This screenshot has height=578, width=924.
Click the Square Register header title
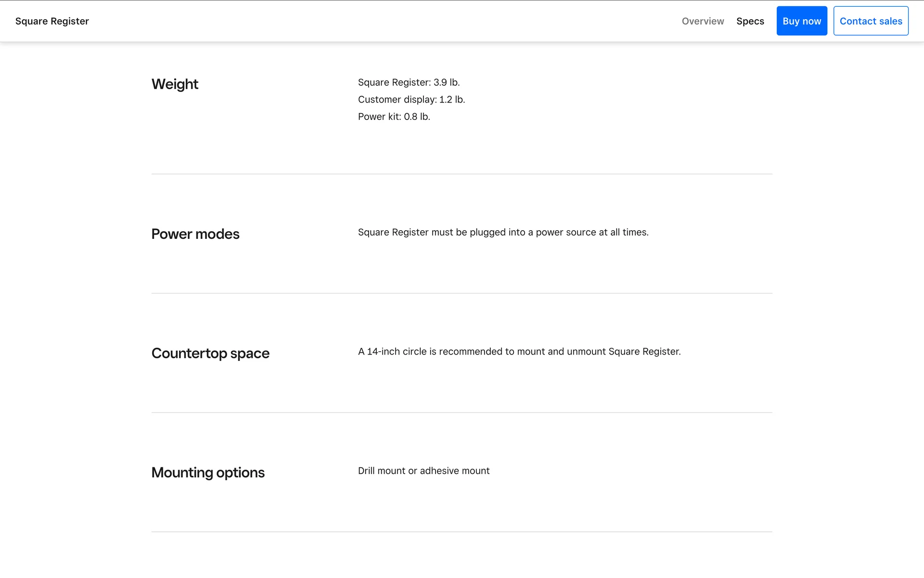[52, 21]
